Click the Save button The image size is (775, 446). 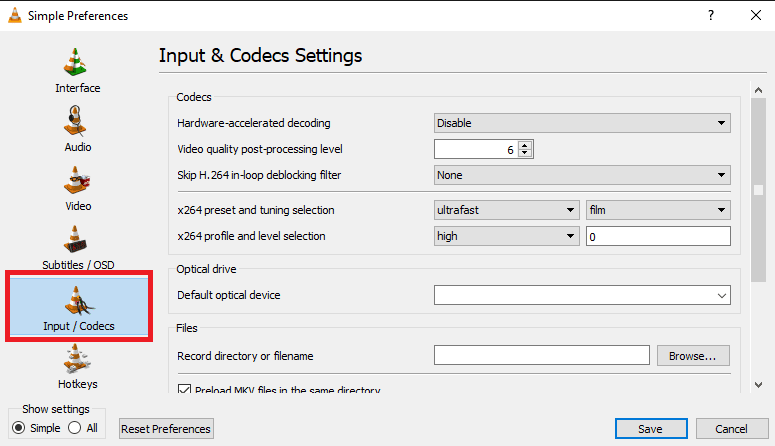651,429
